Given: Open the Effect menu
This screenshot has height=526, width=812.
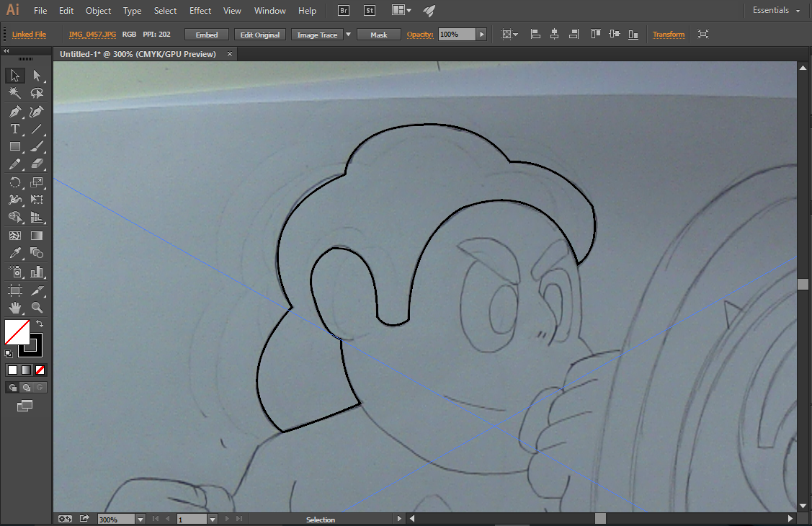Looking at the screenshot, I should pos(200,10).
